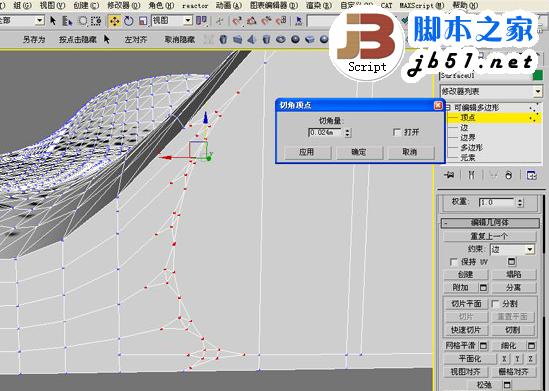Collapse the 可编辑多边形 stack entry
The image size is (549, 391).
449,107
